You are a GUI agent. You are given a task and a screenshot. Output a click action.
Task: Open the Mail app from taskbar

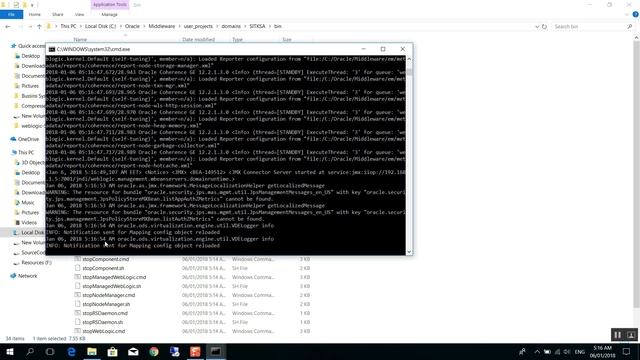(133, 351)
